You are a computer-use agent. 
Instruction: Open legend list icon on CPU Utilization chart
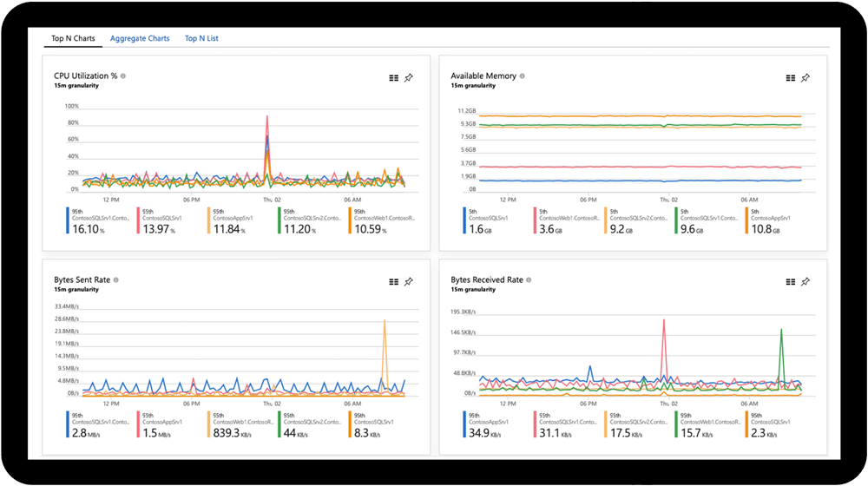tap(393, 78)
